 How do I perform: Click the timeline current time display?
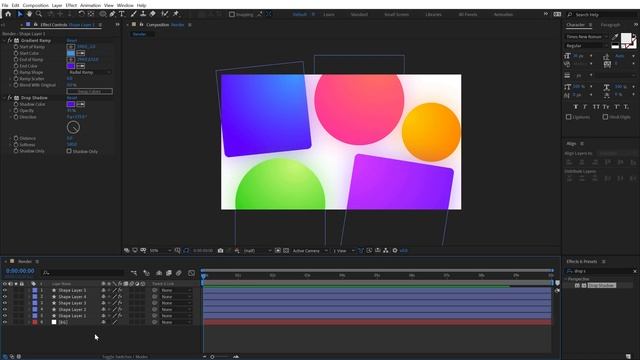click(20, 271)
